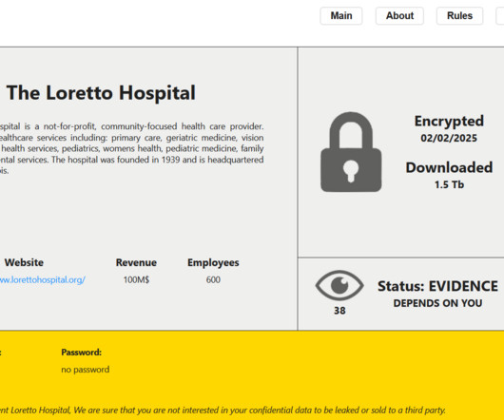Click the large padlock icon
The image size is (504, 420).
351,152
